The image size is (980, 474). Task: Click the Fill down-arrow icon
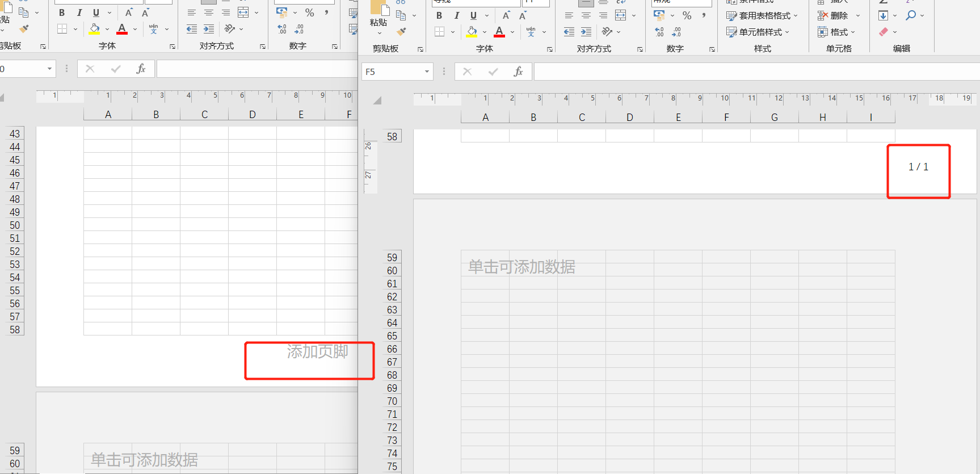883,15
